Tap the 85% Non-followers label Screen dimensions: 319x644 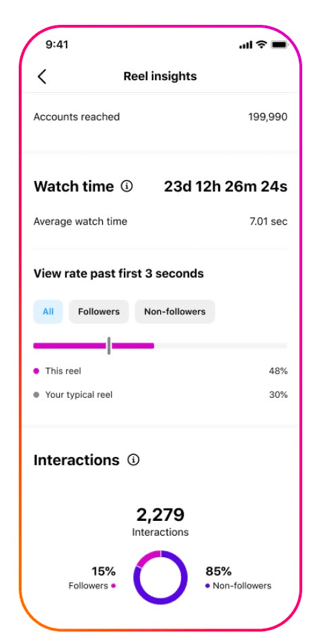[x=238, y=578]
